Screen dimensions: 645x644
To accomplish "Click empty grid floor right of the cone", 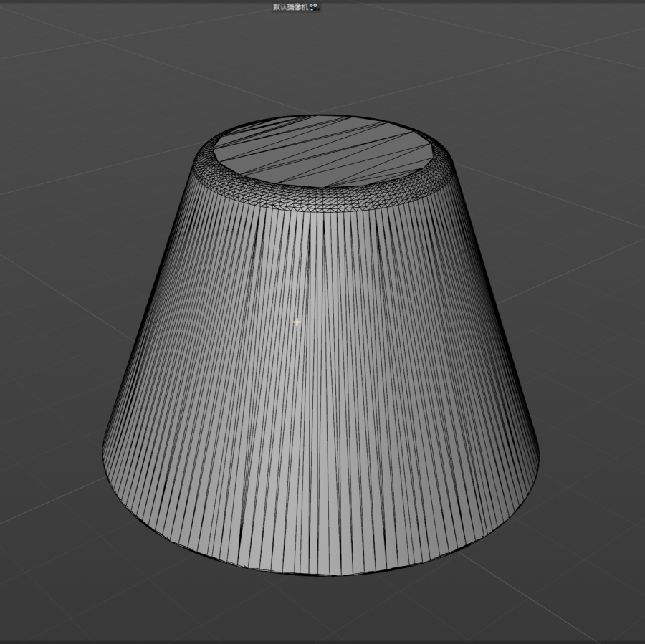I will click(588, 322).
